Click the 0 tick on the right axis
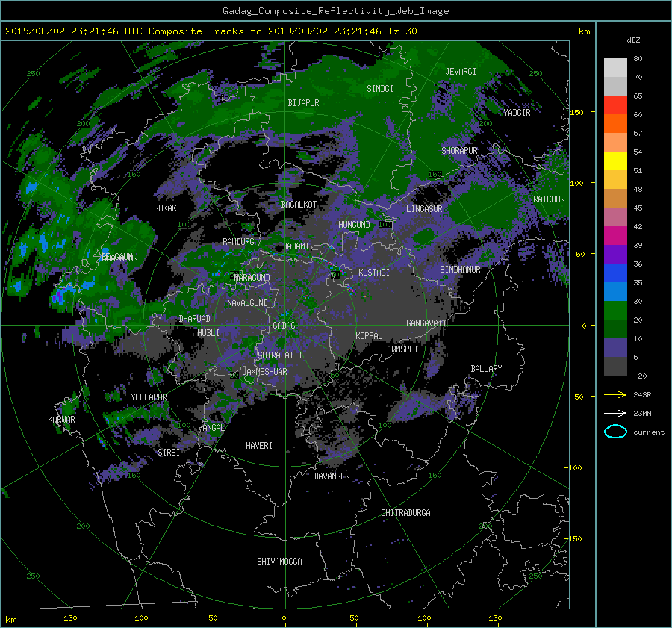 point(584,326)
